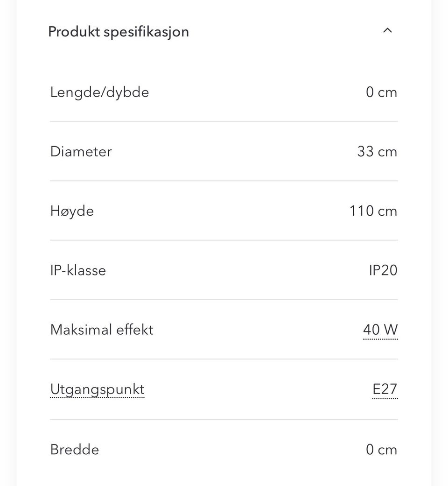Collapse the Produkt spesifikasjon section chevron

(x=387, y=31)
